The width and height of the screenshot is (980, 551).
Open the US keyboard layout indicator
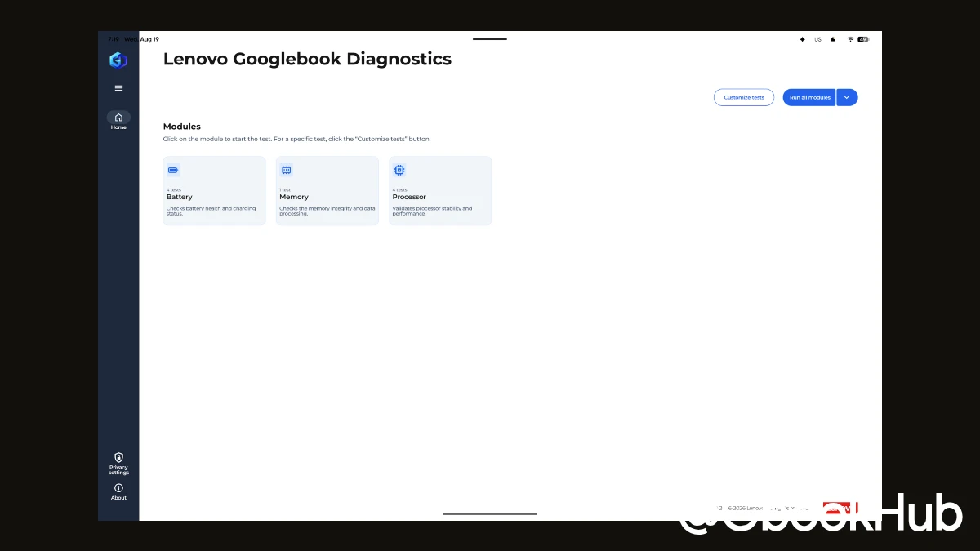tap(817, 39)
